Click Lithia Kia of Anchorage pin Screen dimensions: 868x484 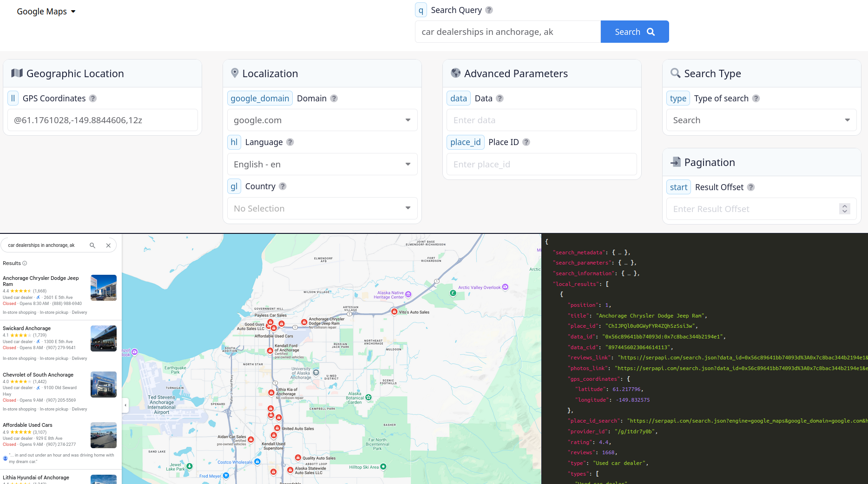(x=271, y=392)
